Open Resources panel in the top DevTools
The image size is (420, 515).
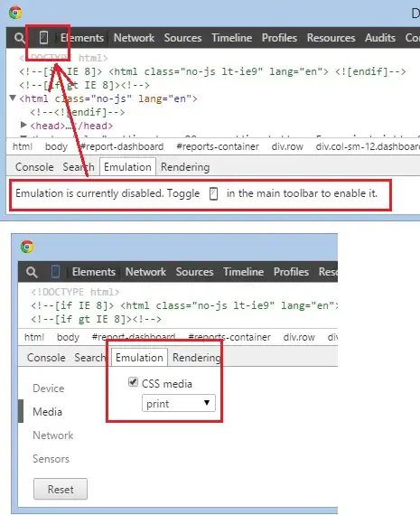[331, 38]
